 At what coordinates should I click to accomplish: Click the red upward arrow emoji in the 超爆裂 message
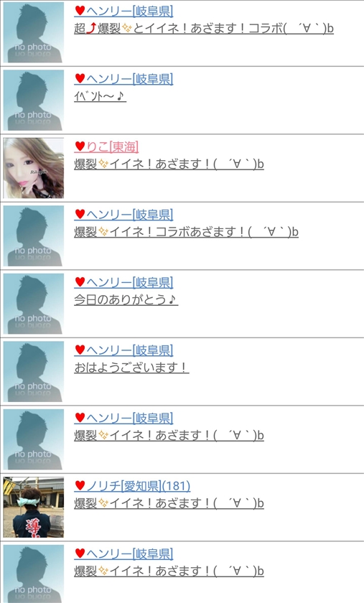tap(90, 29)
